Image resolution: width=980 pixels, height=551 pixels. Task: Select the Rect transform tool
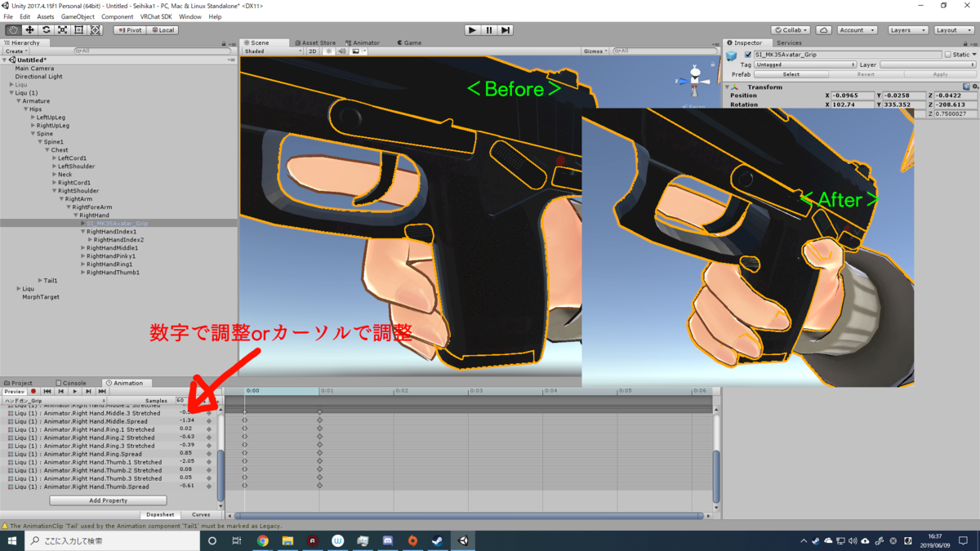(x=78, y=30)
